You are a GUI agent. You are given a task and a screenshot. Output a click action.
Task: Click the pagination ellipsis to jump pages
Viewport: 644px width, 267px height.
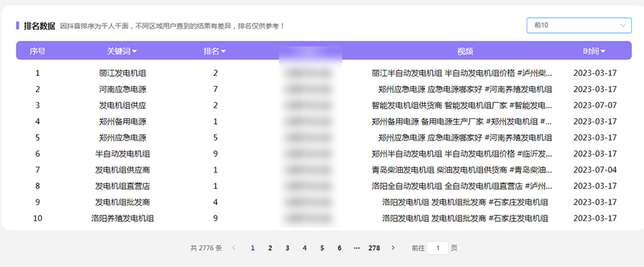[x=356, y=248]
